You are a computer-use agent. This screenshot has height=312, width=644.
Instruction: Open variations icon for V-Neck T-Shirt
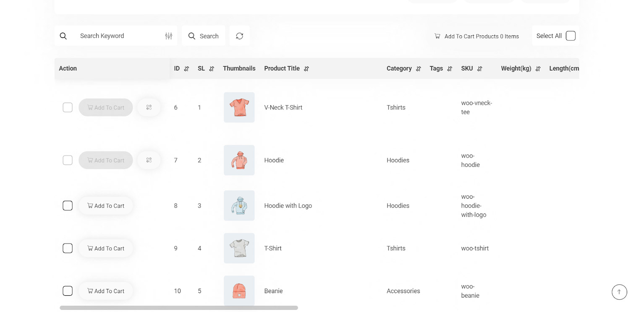click(149, 107)
